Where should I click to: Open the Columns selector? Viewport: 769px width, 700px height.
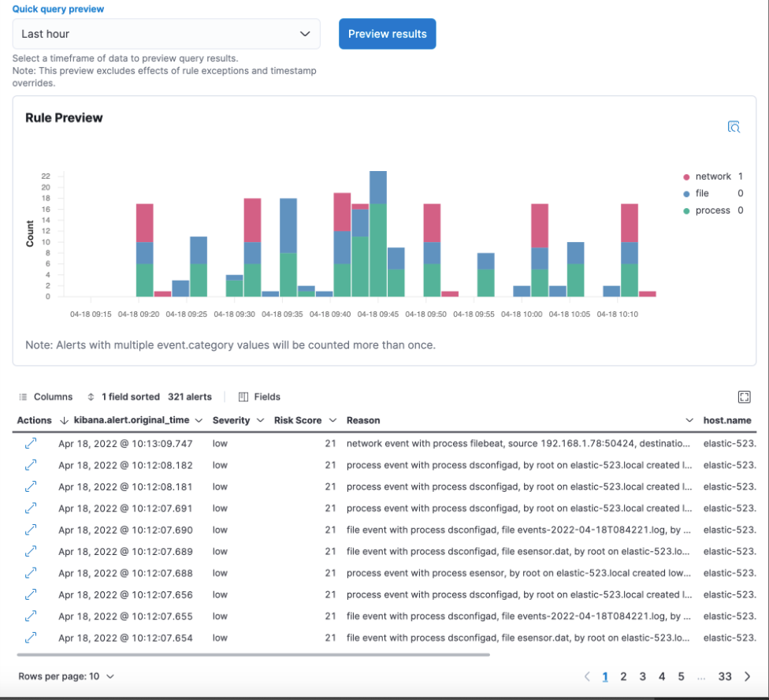click(46, 397)
